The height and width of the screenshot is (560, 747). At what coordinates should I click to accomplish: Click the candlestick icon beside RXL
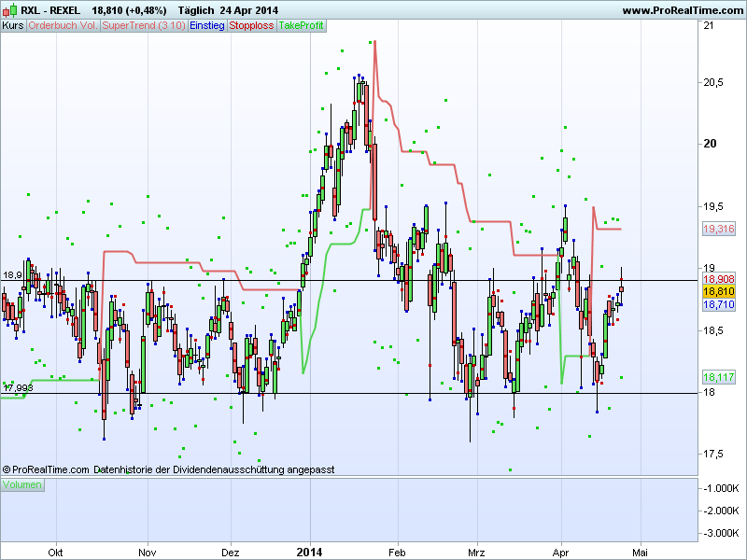point(8,10)
